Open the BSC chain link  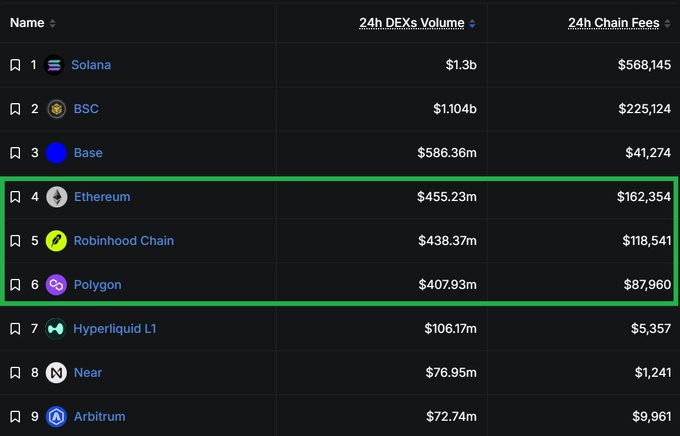[x=86, y=109]
